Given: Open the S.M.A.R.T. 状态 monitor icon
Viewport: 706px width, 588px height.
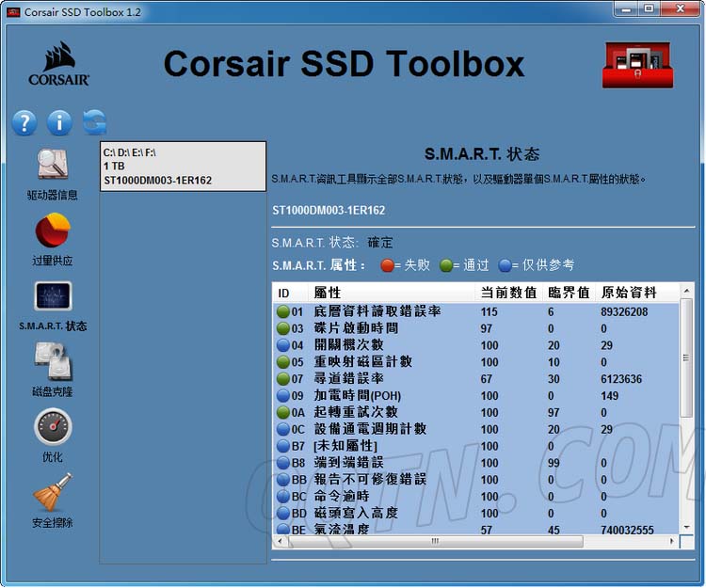Looking at the screenshot, I should [x=53, y=296].
